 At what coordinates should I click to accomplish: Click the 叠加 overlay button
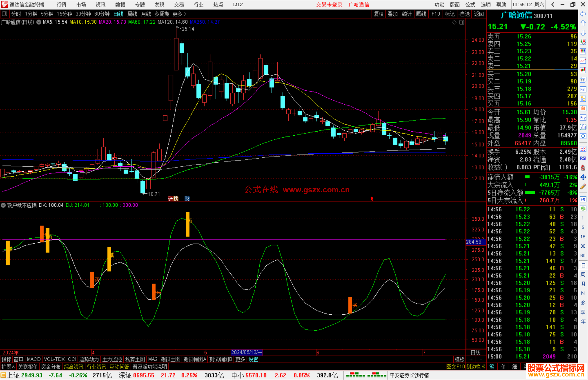(393, 14)
